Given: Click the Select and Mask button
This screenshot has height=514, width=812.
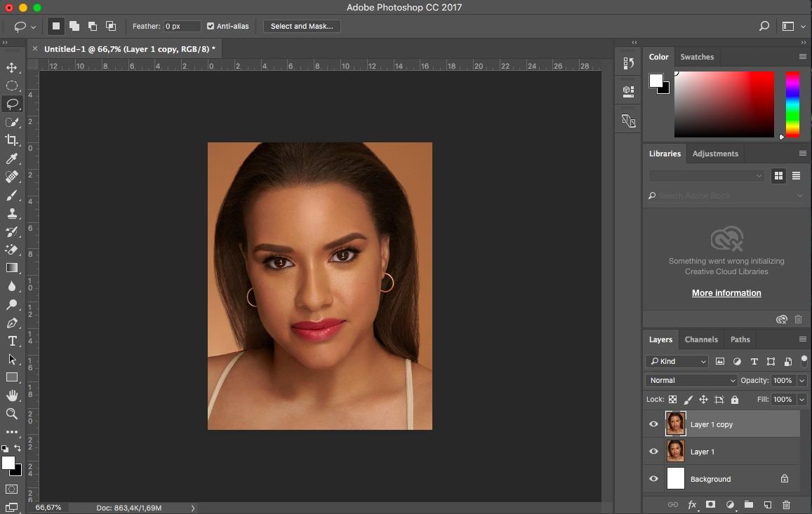Looking at the screenshot, I should pyautogui.click(x=302, y=26).
